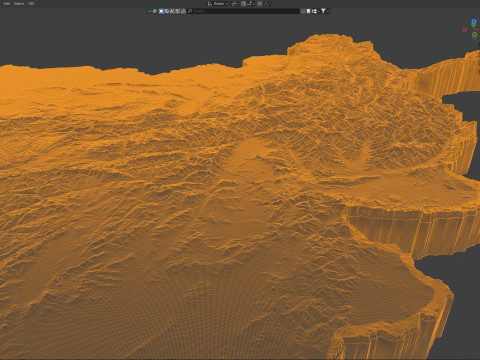Image resolution: width=480 pixels, height=360 pixels.
Task: Click the green Y axis gizmo circle
Action: point(475,35)
